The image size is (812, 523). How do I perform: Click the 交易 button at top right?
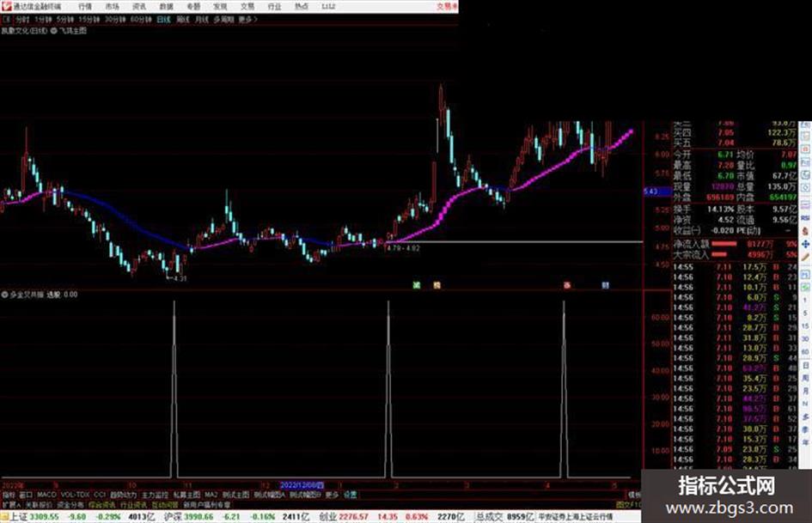tap(447, 7)
